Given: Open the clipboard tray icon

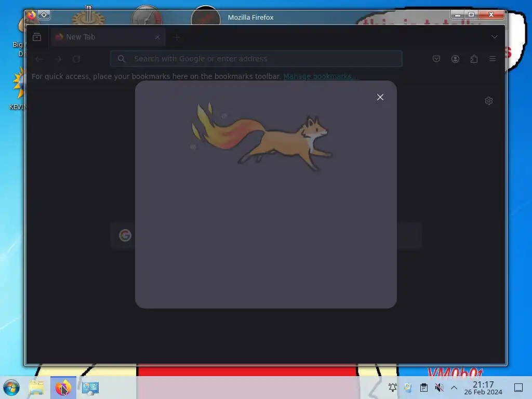Looking at the screenshot, I should coord(424,387).
